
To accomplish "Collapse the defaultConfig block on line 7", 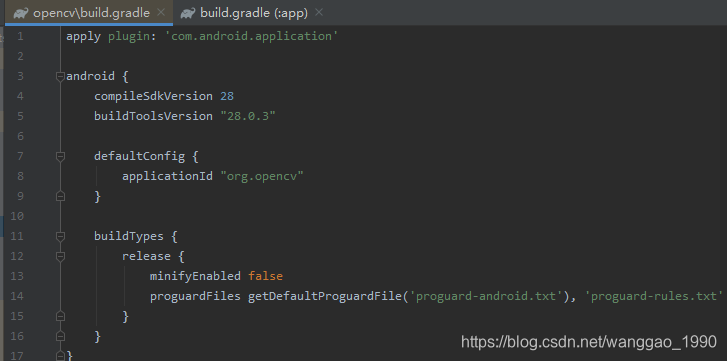I will coord(60,157).
